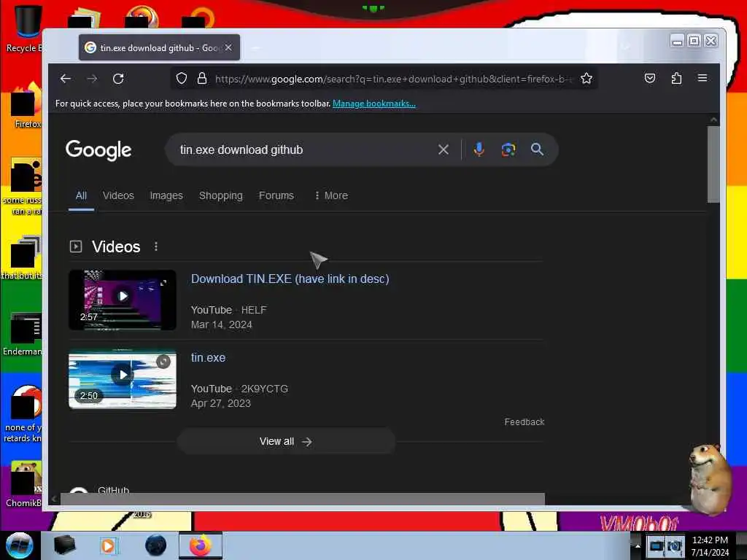This screenshot has width=747, height=560.
Task: Switch to the Videos results tab
Action: point(118,195)
